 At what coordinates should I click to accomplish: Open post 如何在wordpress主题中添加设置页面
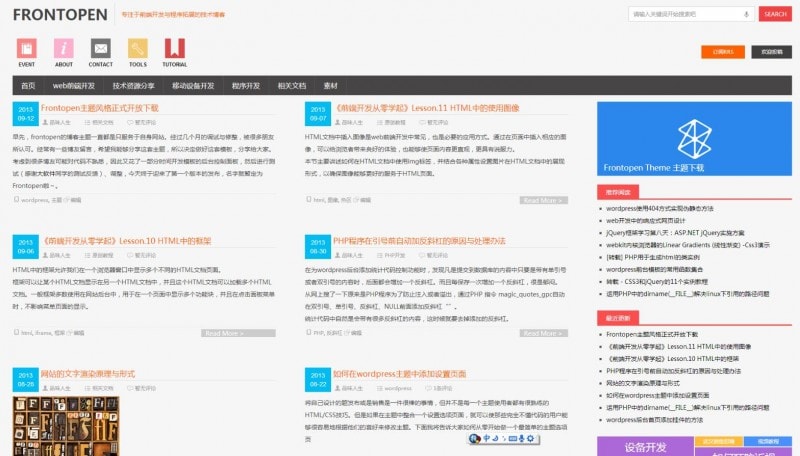coord(399,374)
